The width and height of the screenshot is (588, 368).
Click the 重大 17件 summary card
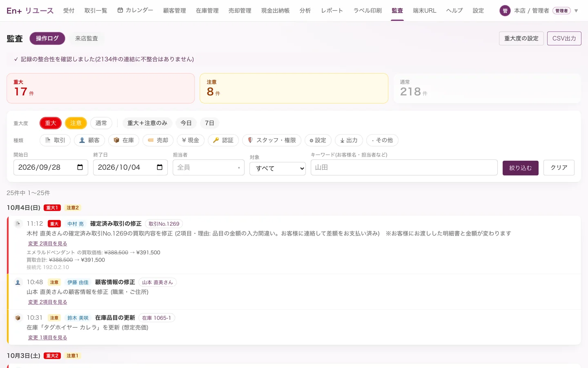click(100, 88)
